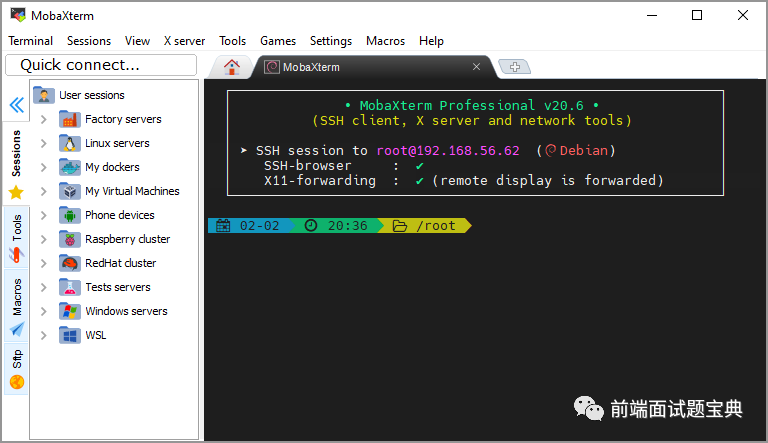Open the Help menu
Image resolution: width=768 pixels, height=443 pixels.
(x=431, y=41)
